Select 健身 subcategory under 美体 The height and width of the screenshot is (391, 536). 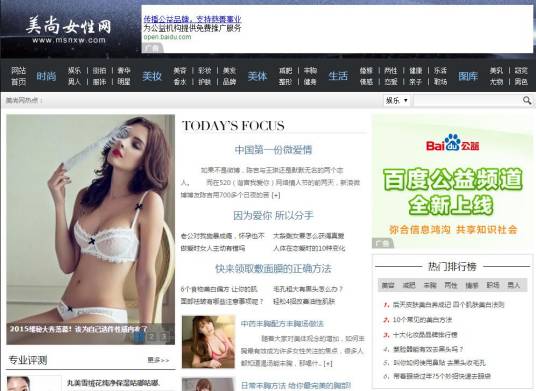[310, 82]
